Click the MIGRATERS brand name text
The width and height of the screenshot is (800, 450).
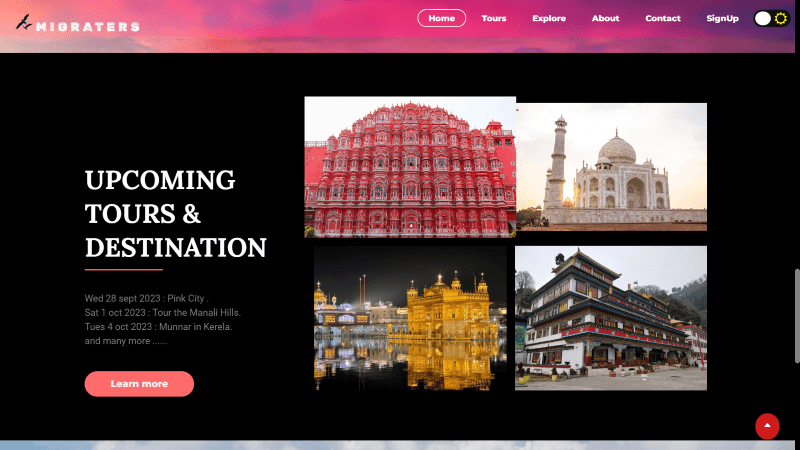pos(88,27)
